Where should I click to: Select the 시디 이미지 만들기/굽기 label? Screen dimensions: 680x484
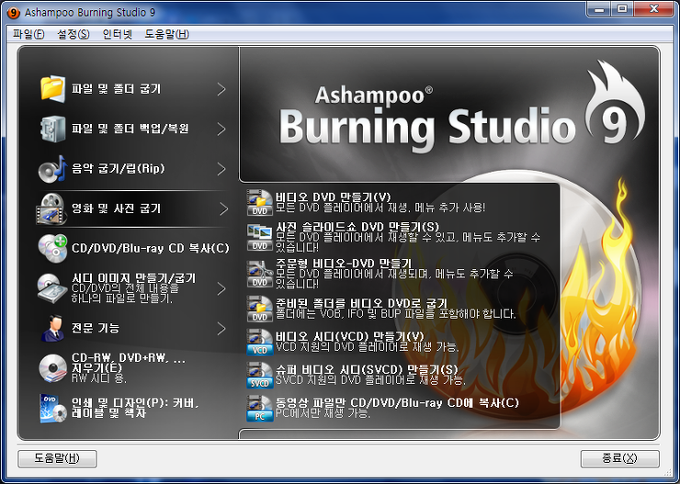click(134, 278)
